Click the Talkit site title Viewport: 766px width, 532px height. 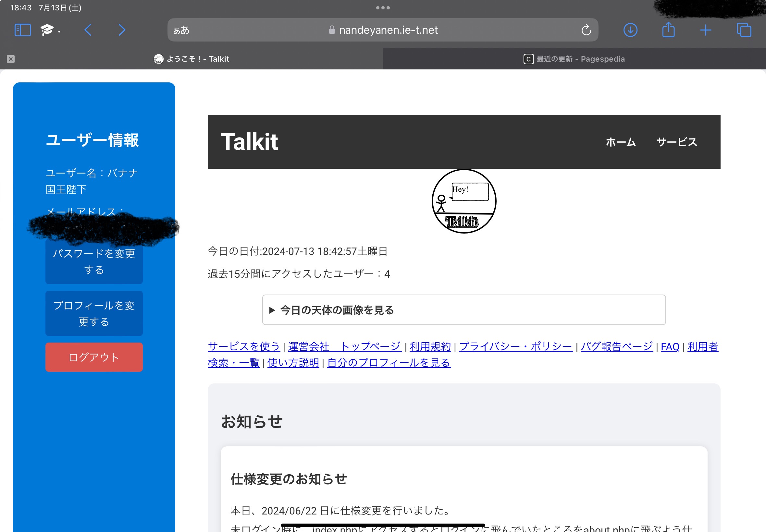[249, 142]
